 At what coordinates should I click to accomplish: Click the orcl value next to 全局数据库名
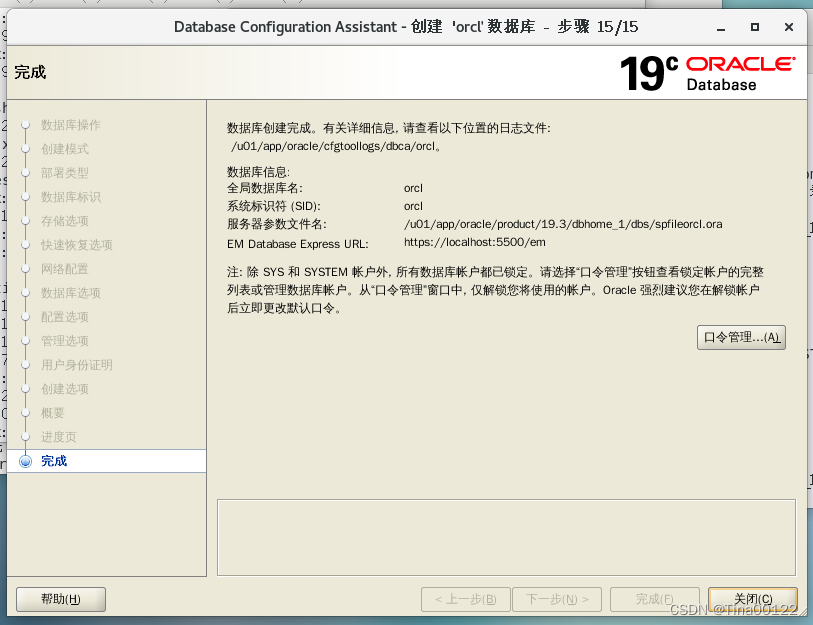point(413,188)
